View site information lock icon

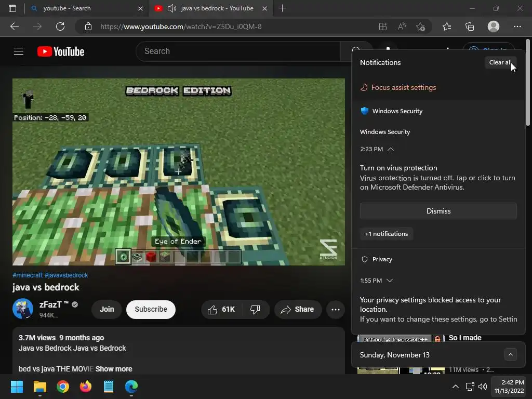point(88,26)
